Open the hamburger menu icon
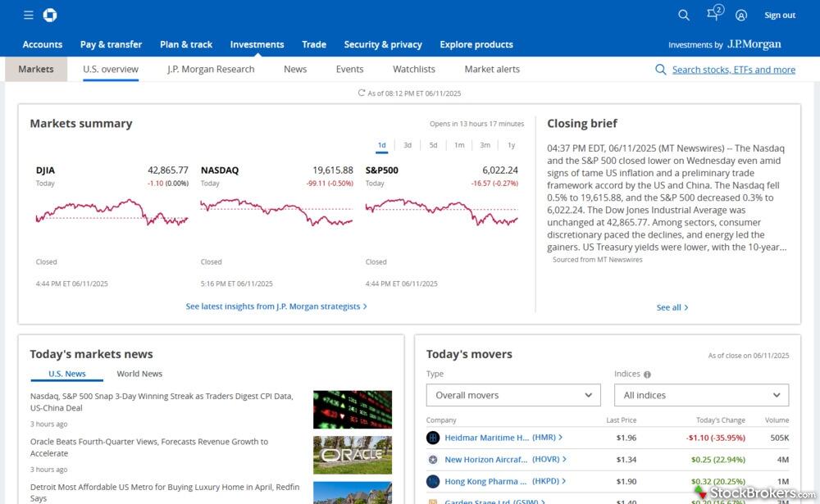820x504 pixels. pos(29,15)
